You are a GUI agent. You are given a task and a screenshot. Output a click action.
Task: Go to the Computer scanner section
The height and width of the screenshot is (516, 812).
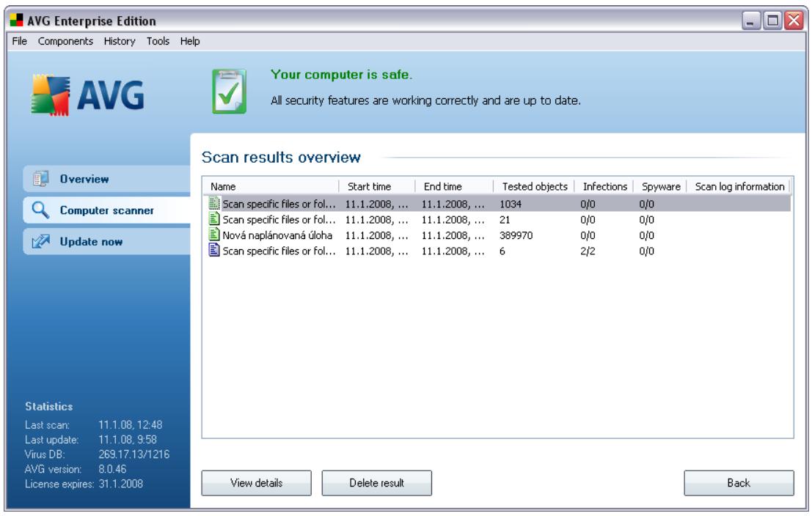click(x=106, y=210)
